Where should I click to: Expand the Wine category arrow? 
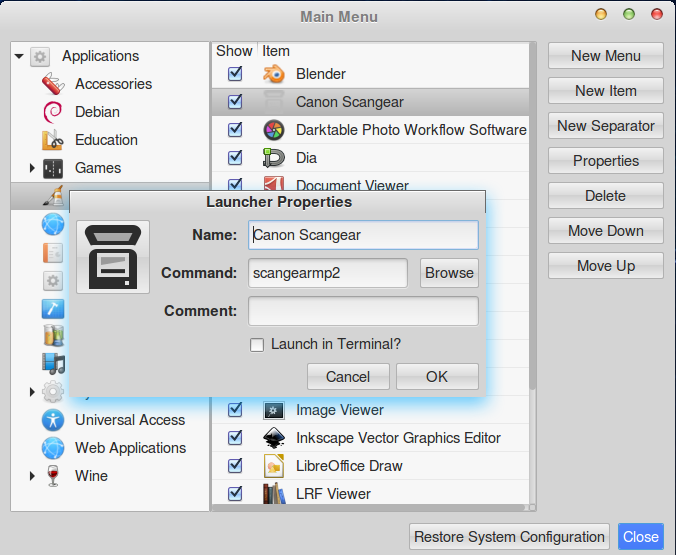32,476
